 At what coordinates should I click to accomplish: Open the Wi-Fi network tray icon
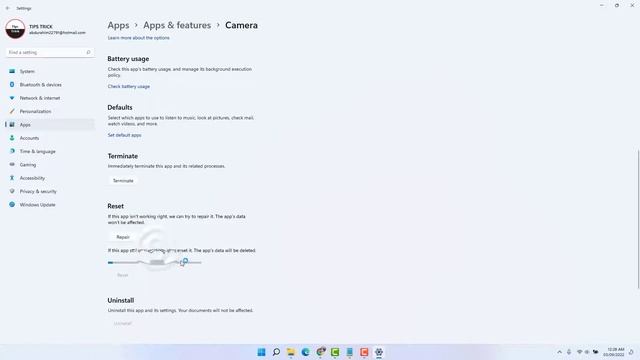click(x=579, y=352)
